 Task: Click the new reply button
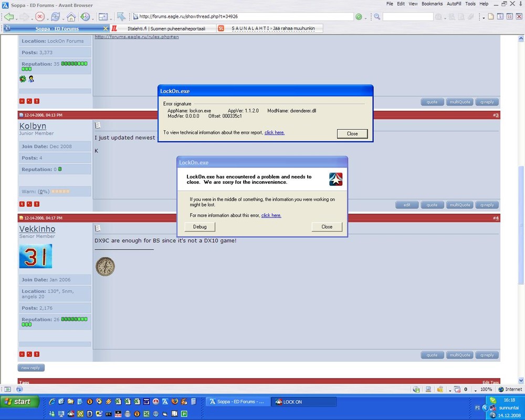[x=31, y=367]
